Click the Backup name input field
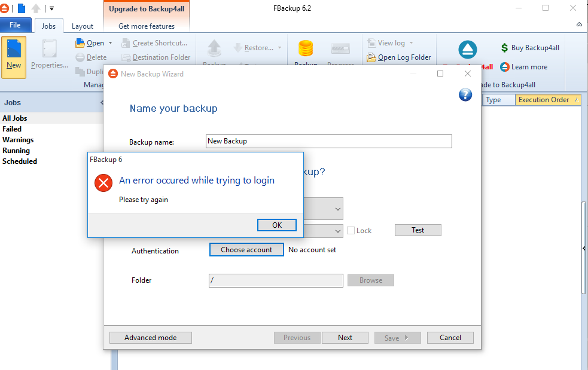 329,141
